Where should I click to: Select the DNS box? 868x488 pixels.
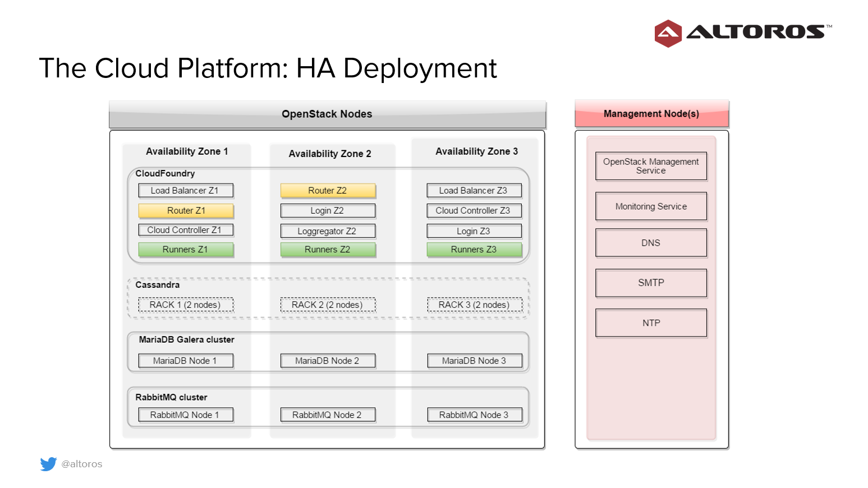point(651,243)
